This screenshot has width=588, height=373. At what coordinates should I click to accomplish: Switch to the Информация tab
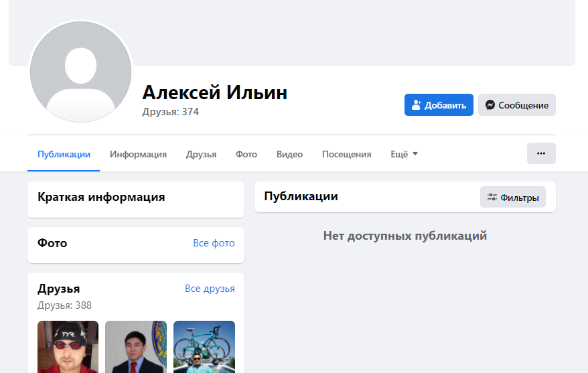point(138,154)
